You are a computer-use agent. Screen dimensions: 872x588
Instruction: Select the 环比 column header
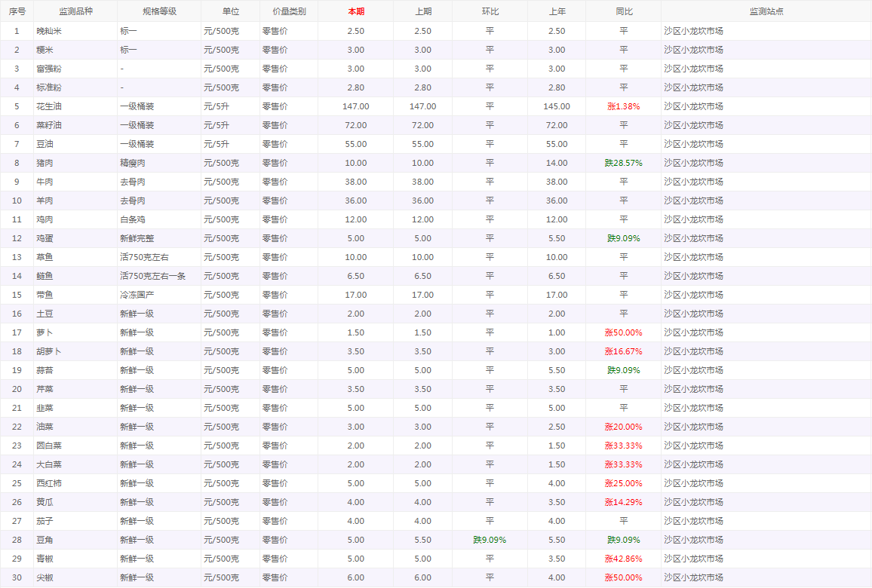[490, 11]
